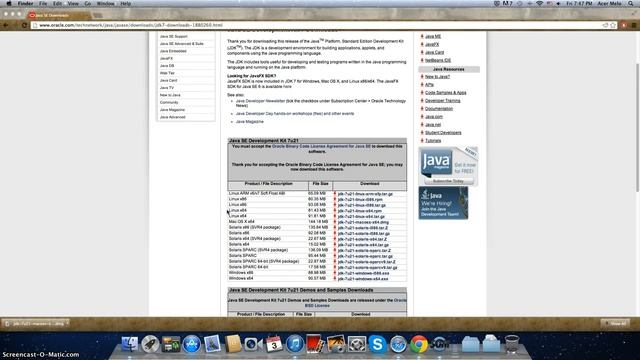Open Finder from the Dock
640x360 pixels.
tap(130, 344)
